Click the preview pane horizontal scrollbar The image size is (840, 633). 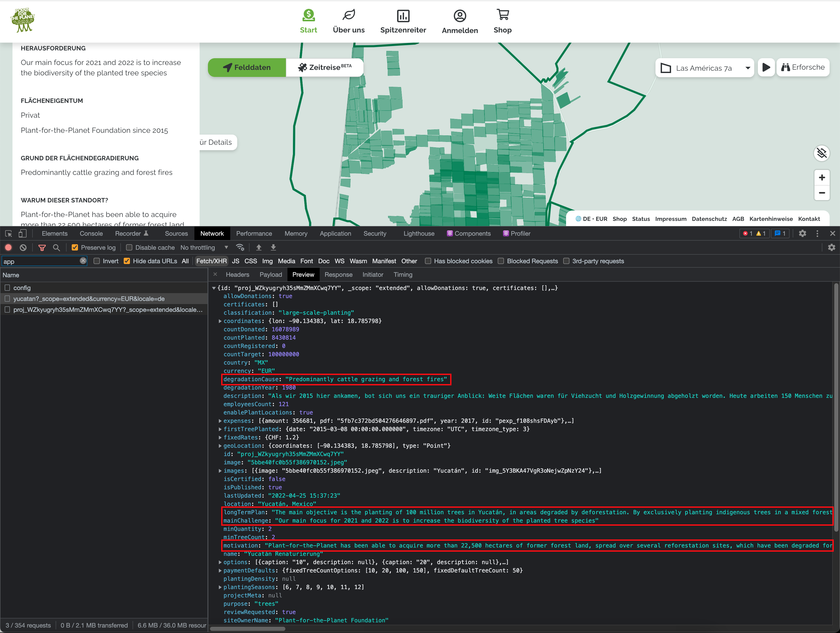click(x=248, y=628)
